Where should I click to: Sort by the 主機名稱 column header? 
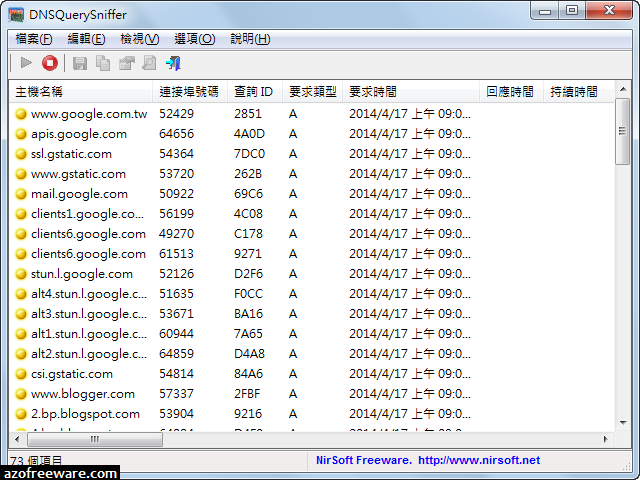pos(80,92)
